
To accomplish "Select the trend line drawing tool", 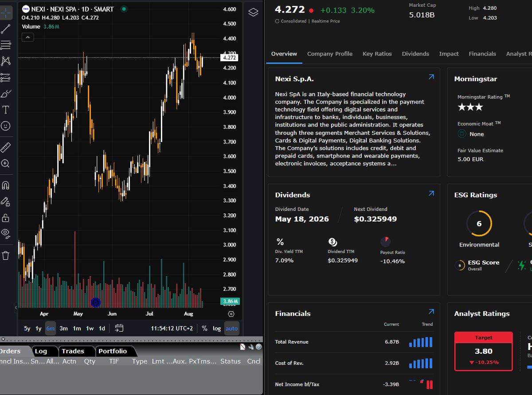I will click(x=6, y=29).
